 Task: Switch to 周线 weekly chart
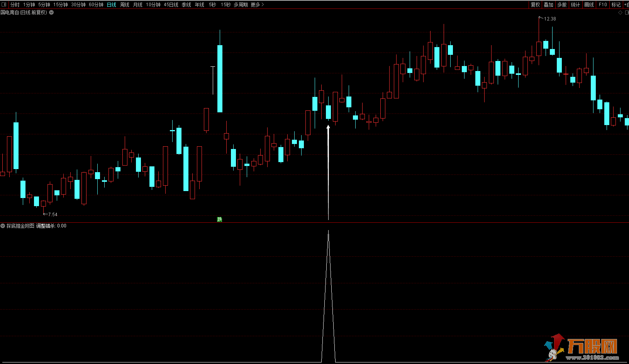125,5
